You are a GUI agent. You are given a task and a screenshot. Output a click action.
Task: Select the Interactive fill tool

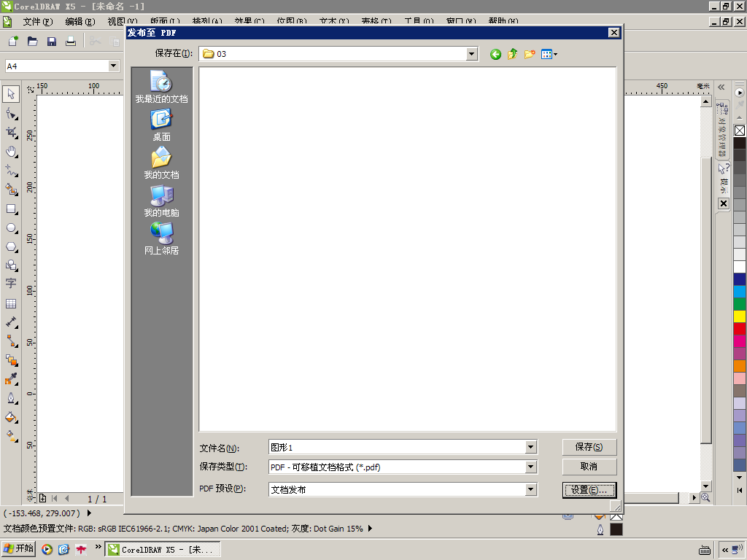[x=11, y=436]
